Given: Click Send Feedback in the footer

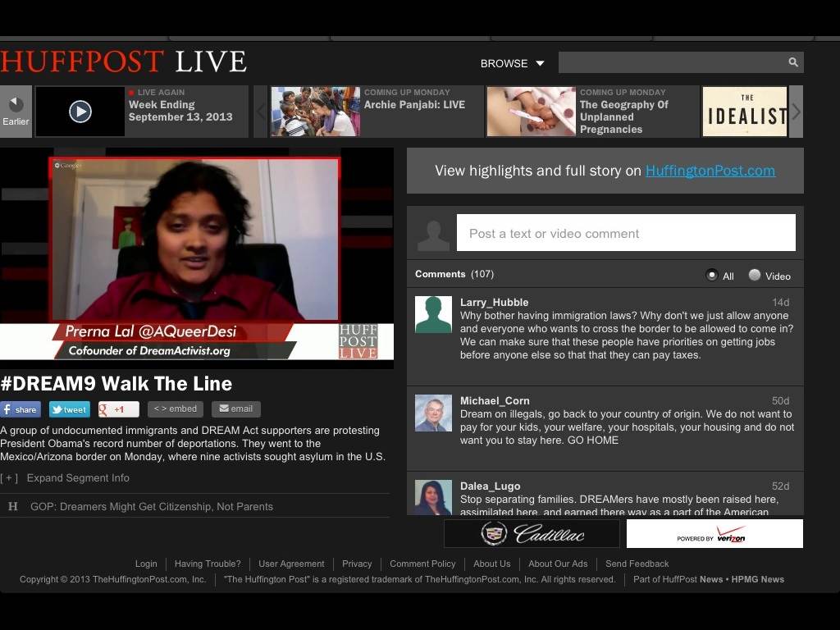Looking at the screenshot, I should coord(637,564).
